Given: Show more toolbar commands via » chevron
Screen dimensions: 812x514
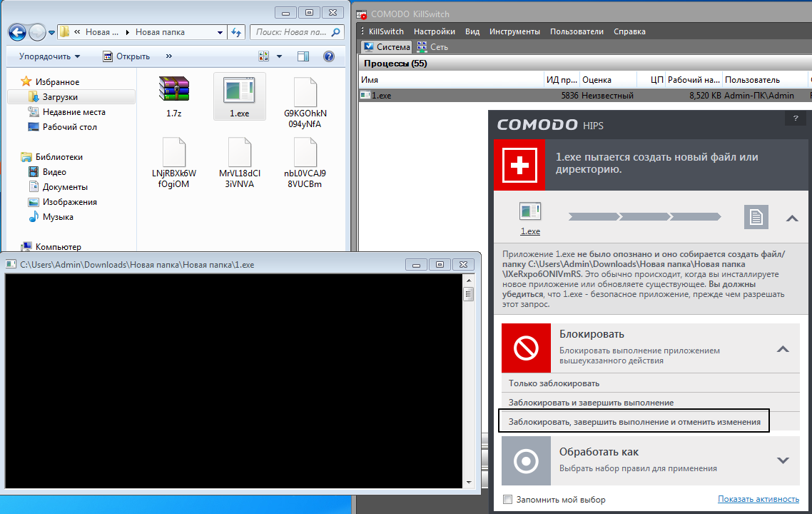Looking at the screenshot, I should pyautogui.click(x=169, y=56).
